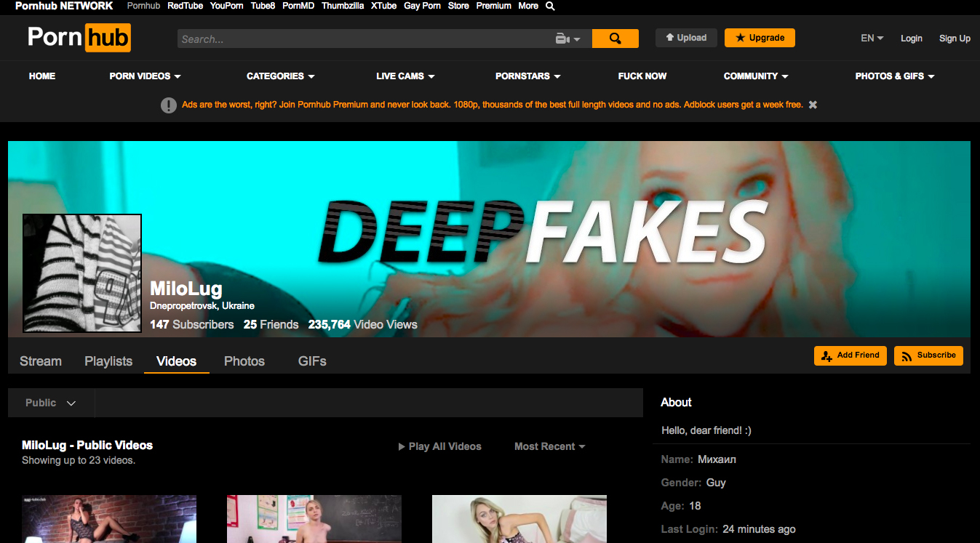This screenshot has width=980, height=543.
Task: Click the Sign Up link
Action: click(955, 39)
